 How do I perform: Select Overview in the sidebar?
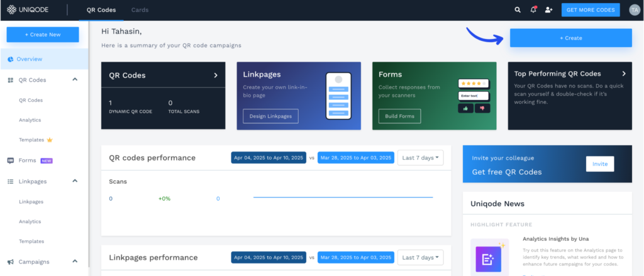[44, 59]
